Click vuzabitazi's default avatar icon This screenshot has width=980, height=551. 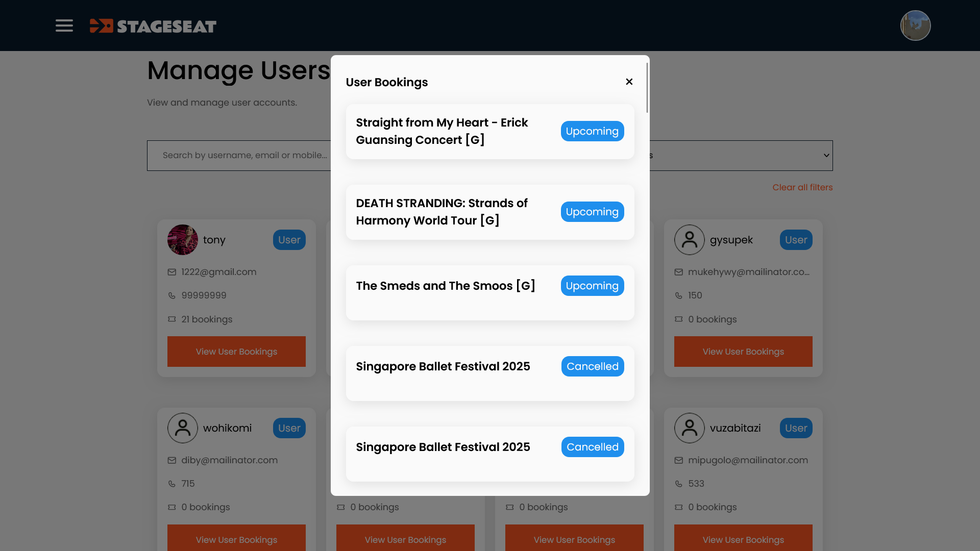click(x=689, y=428)
